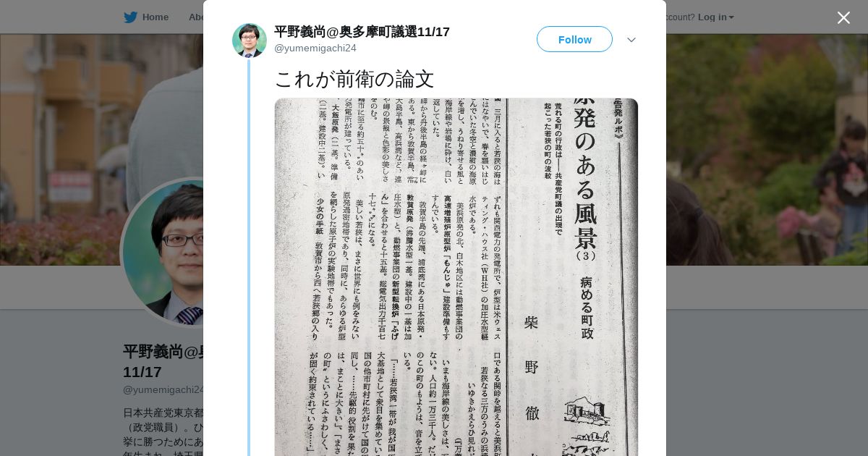The width and height of the screenshot is (868, 456).
Task: Select the About menu item
Action: coord(195,17)
